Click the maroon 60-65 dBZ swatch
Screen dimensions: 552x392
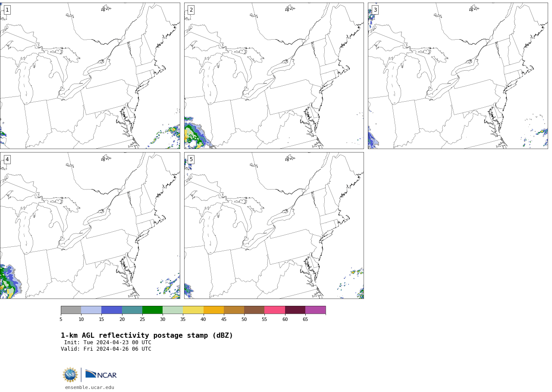click(295, 310)
